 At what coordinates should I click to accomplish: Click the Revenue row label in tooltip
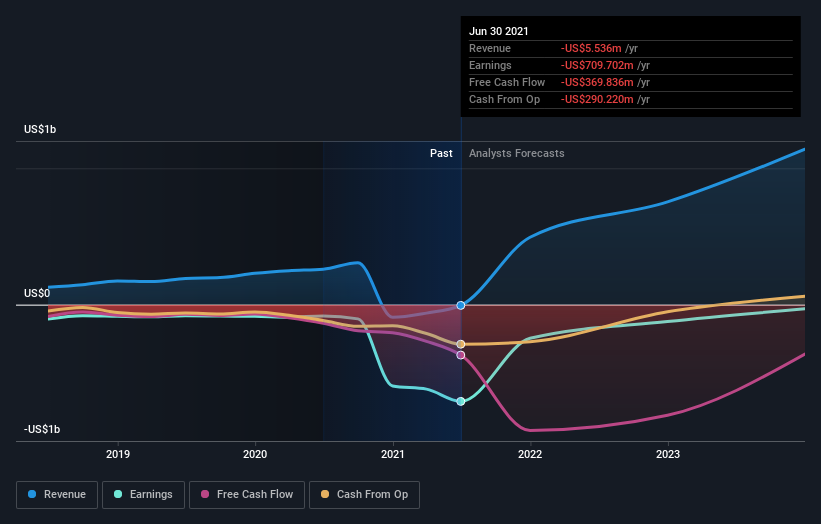[x=490, y=48]
